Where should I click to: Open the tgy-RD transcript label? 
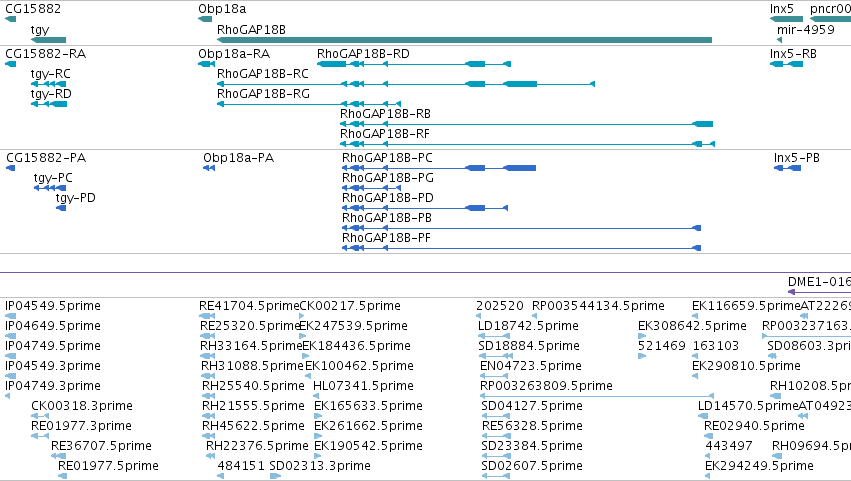coord(51,94)
